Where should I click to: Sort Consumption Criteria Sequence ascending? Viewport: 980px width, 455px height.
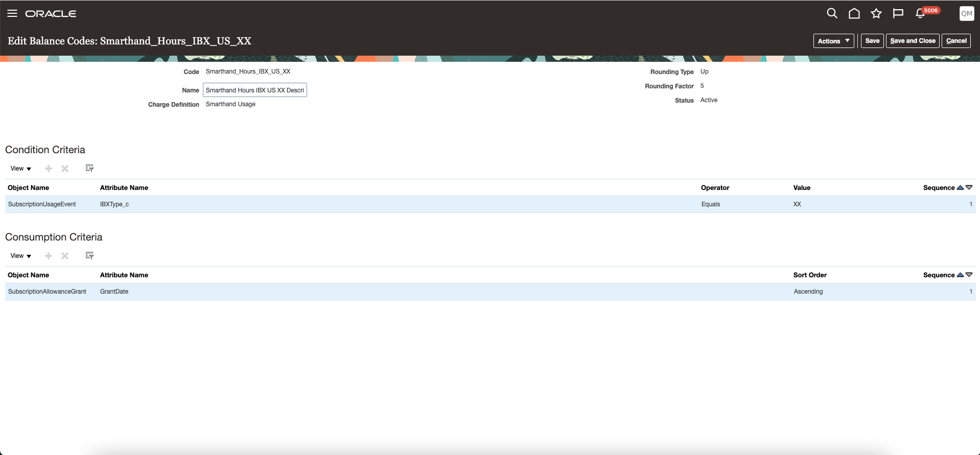tap(960, 275)
